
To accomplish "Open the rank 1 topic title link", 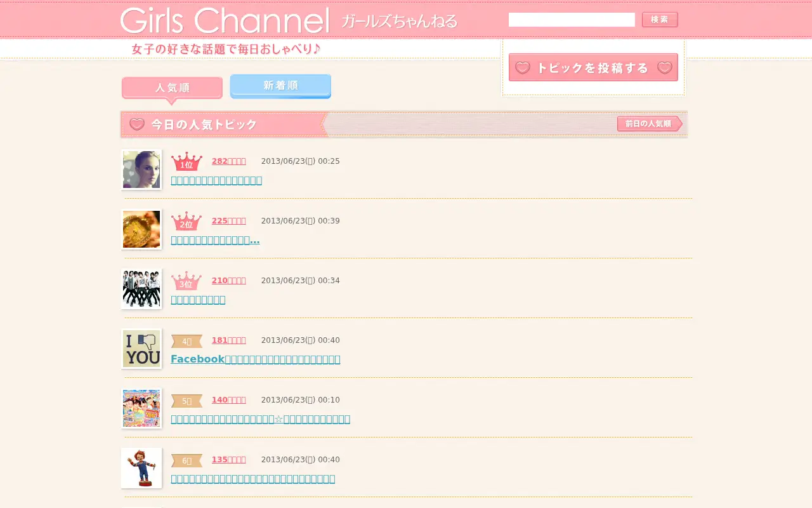I will (x=216, y=180).
